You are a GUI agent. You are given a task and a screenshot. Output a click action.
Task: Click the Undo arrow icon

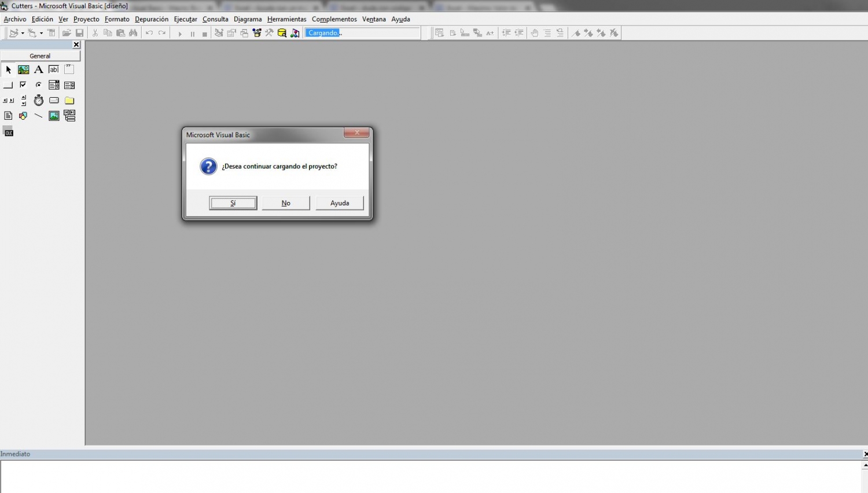tap(149, 33)
